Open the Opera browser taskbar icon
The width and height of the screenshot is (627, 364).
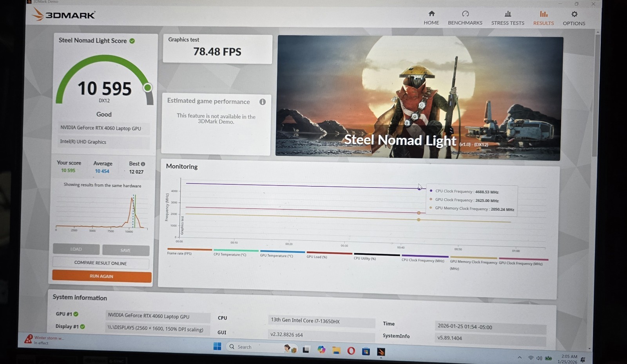click(351, 351)
